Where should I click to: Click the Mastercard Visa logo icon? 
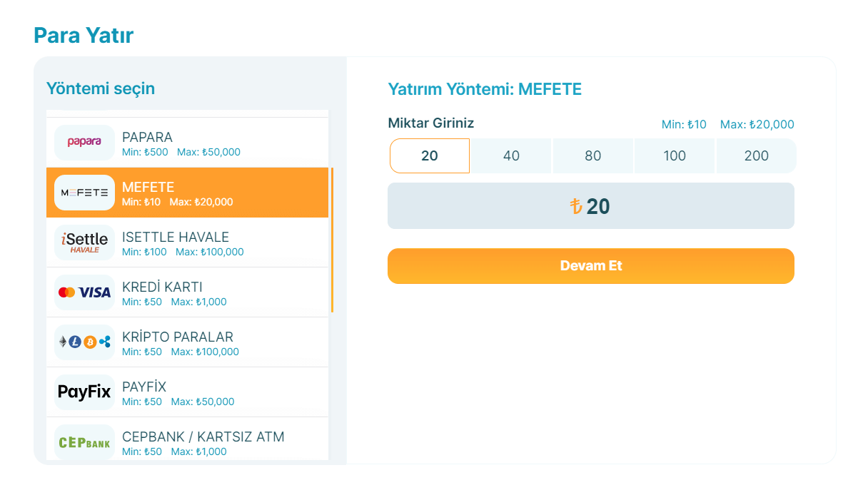84,292
